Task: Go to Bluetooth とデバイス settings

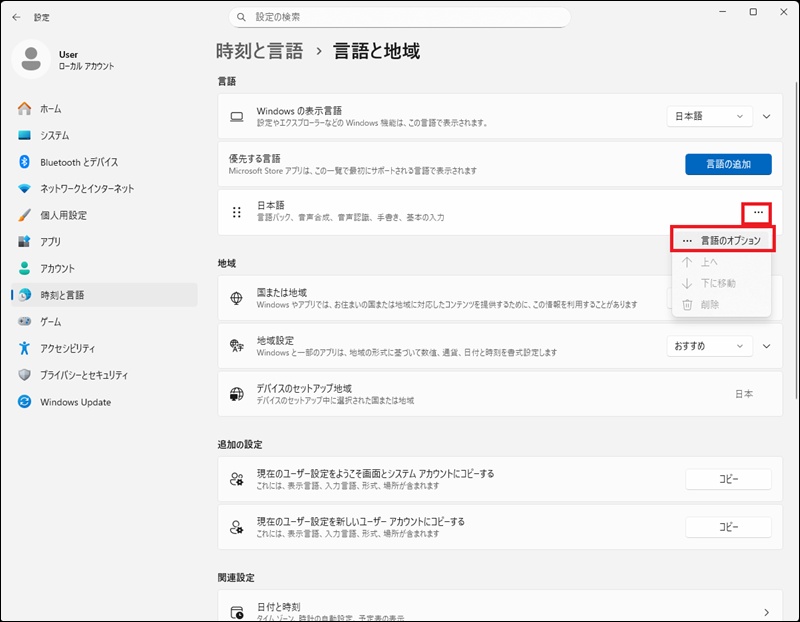Action: [78, 162]
